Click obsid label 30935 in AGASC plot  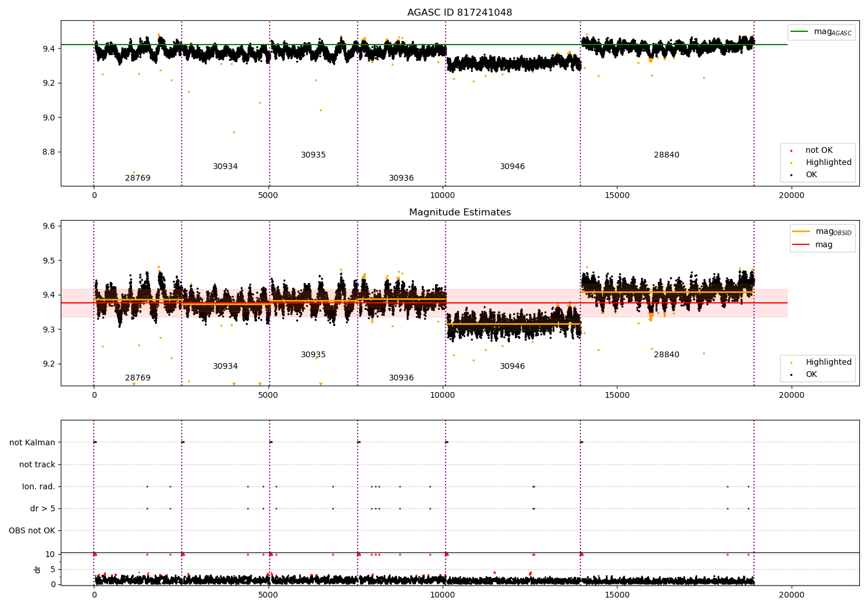314,155
